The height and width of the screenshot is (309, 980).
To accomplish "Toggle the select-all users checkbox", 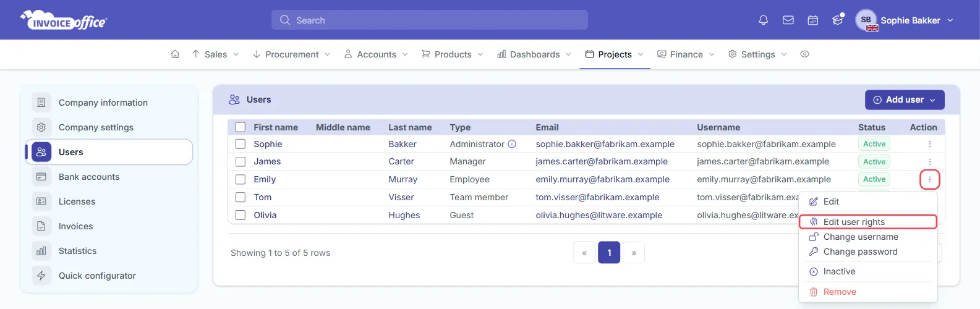I will coord(241,127).
